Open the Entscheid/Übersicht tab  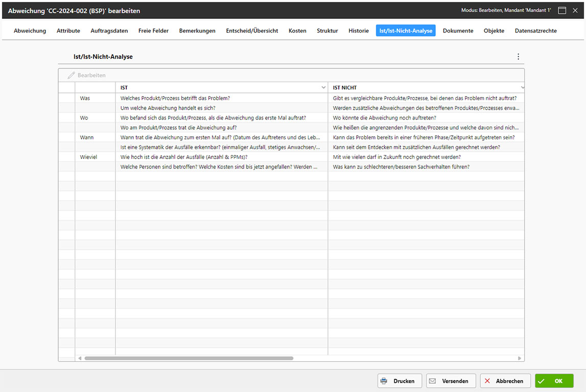pos(252,31)
